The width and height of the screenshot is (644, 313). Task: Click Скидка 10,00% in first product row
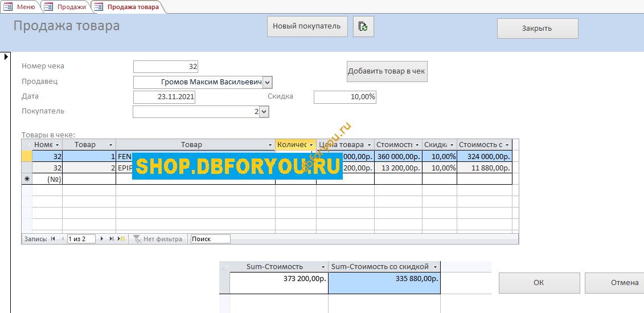pyautogui.click(x=440, y=156)
